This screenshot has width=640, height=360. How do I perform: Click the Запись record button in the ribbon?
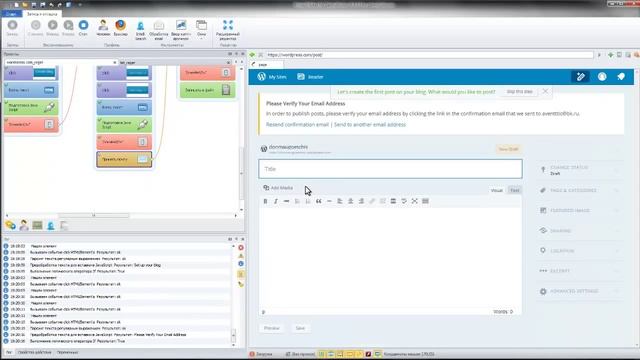[x=12, y=27]
